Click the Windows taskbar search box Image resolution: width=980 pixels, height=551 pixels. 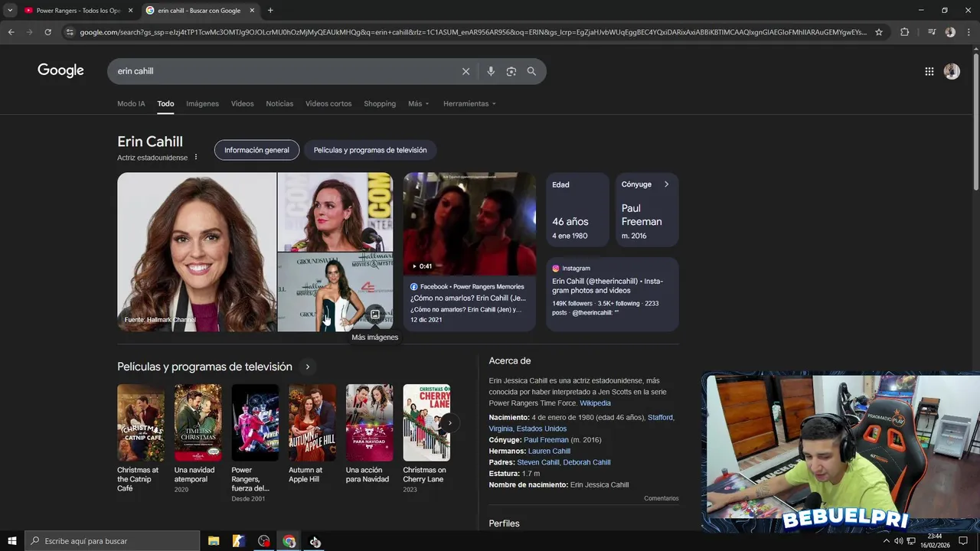[113, 541]
